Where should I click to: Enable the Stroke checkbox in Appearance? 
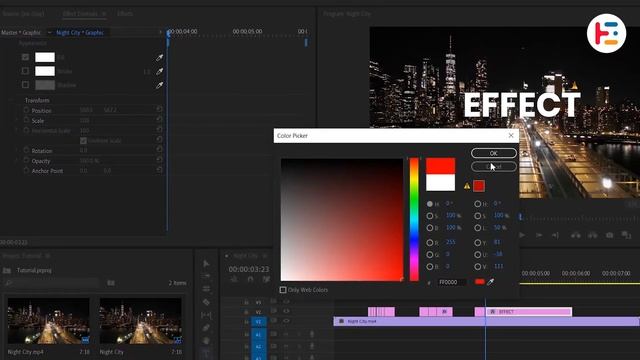(x=25, y=71)
